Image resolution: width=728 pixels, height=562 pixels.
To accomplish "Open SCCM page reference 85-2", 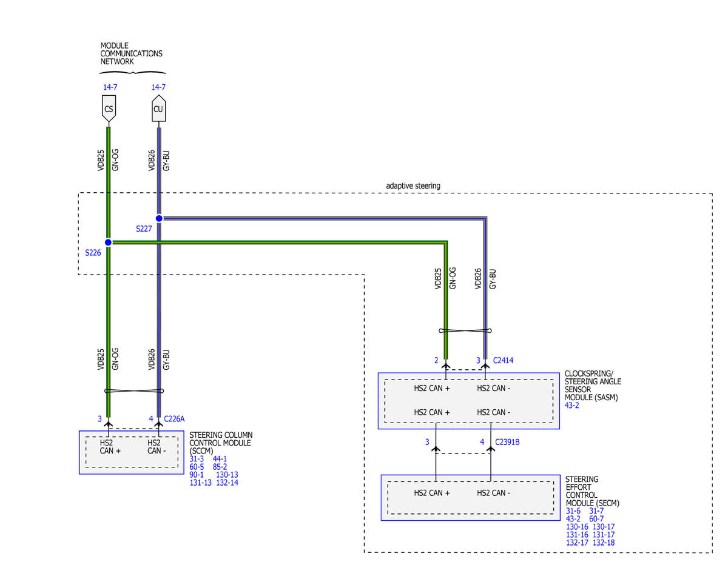I will (220, 467).
